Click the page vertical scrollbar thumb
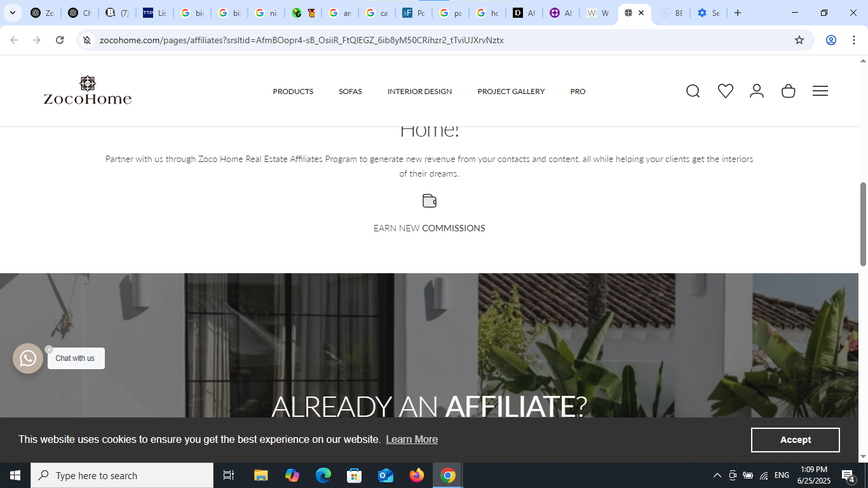The image size is (868, 488). coord(863,224)
